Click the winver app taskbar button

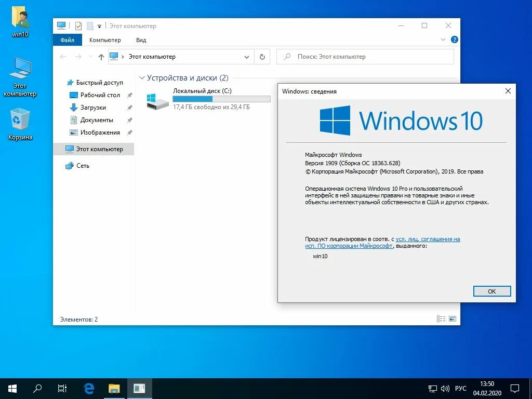(x=139, y=389)
